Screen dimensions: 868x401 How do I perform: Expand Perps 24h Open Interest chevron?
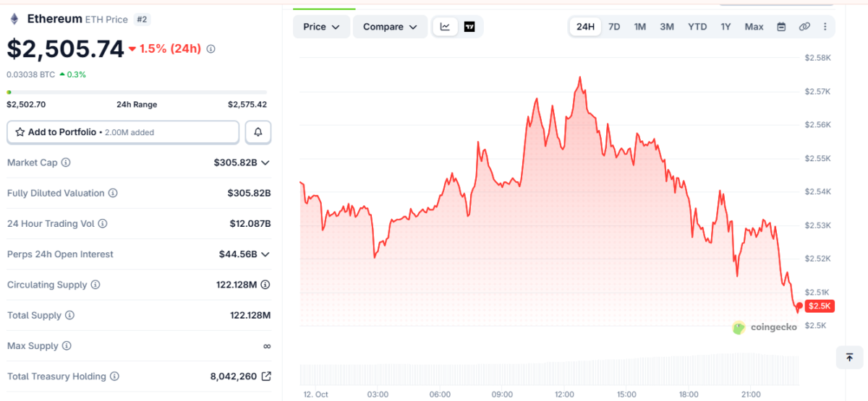coord(265,254)
